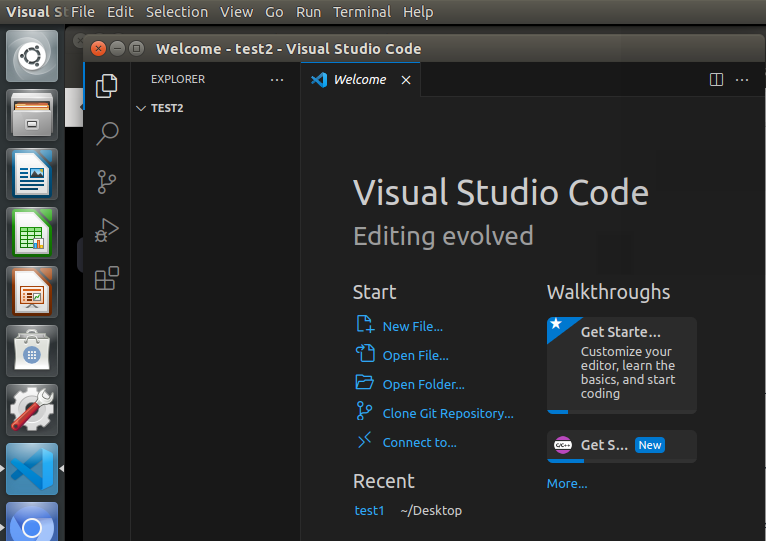Image resolution: width=766 pixels, height=541 pixels.
Task: Click the Clone Git Repository icon
Action: pyautogui.click(x=364, y=411)
